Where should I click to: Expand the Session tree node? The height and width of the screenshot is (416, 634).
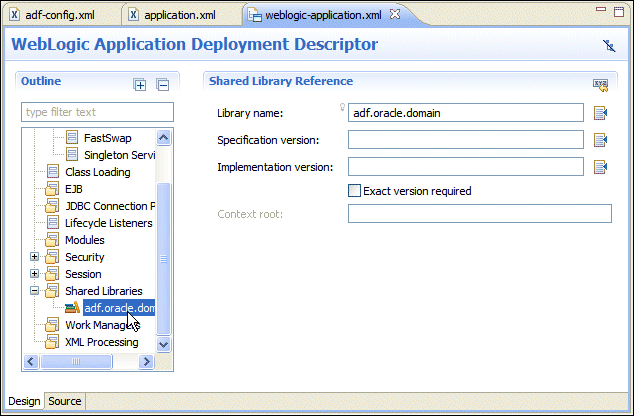tap(35, 273)
